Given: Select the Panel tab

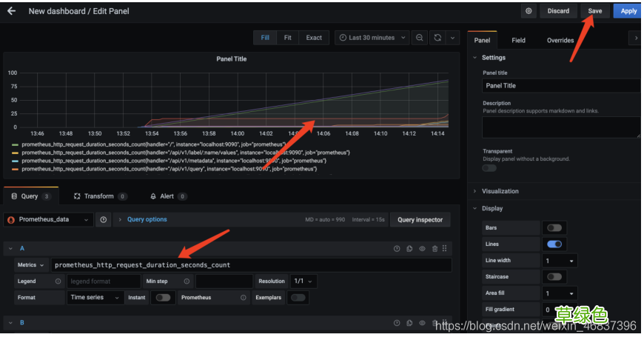Looking at the screenshot, I should pos(482,40).
